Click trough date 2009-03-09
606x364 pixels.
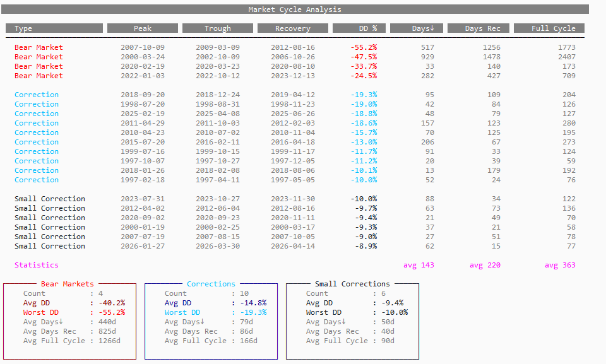pyautogui.click(x=218, y=47)
